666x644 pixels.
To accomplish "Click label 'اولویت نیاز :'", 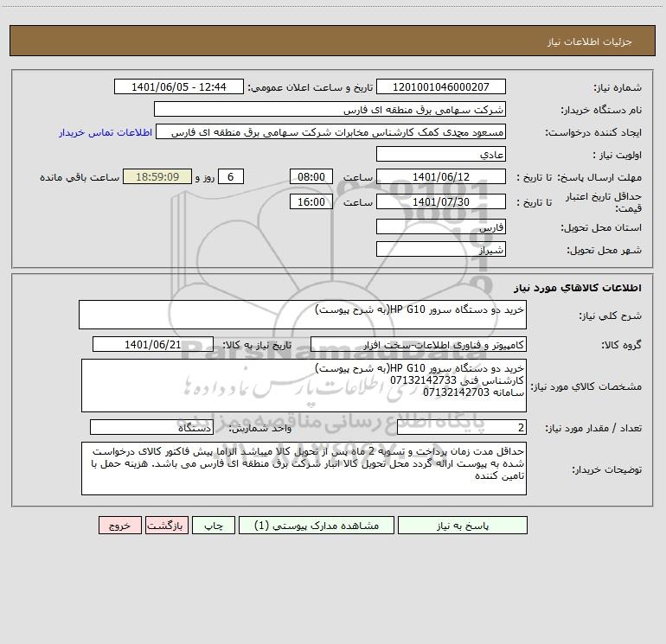I will click(x=618, y=156).
